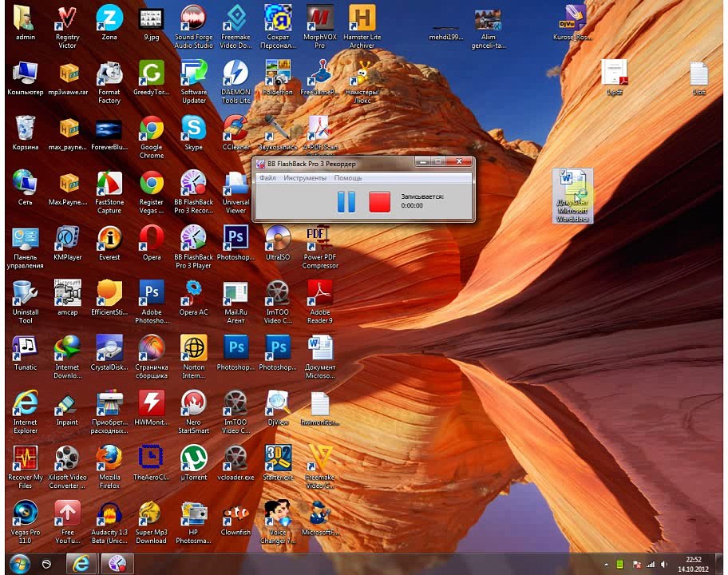Viewport: 728px width, 575px height.
Task: Select the Mail.Ru Агент icon
Action: 235,303
